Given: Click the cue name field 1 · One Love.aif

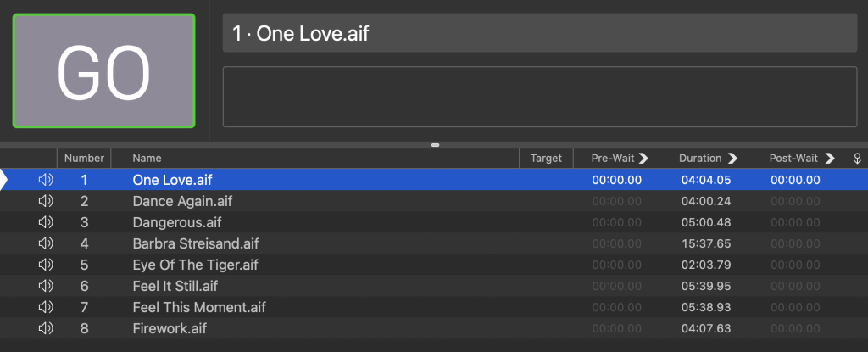Looking at the screenshot, I should (x=540, y=33).
